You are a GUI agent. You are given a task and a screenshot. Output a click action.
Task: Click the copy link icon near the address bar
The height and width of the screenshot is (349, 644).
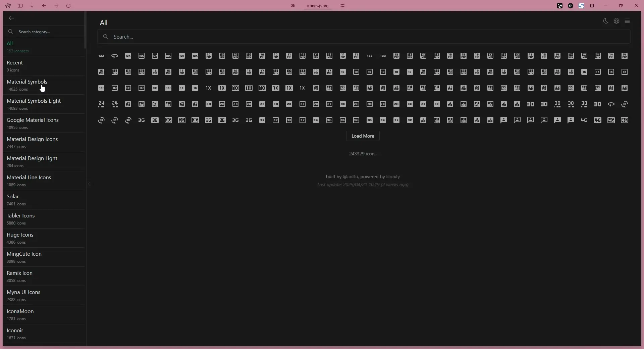tap(293, 6)
